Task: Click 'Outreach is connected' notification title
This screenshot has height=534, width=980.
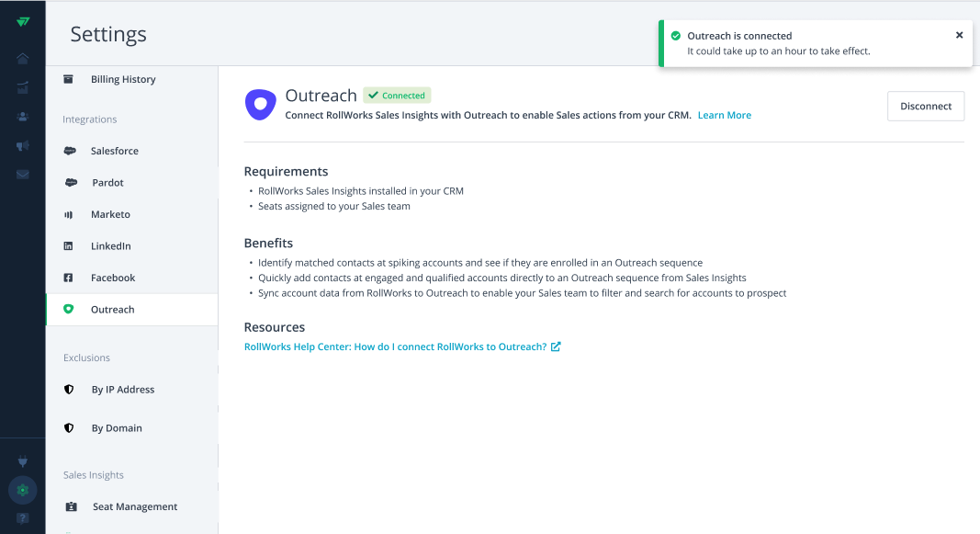Action: point(739,36)
